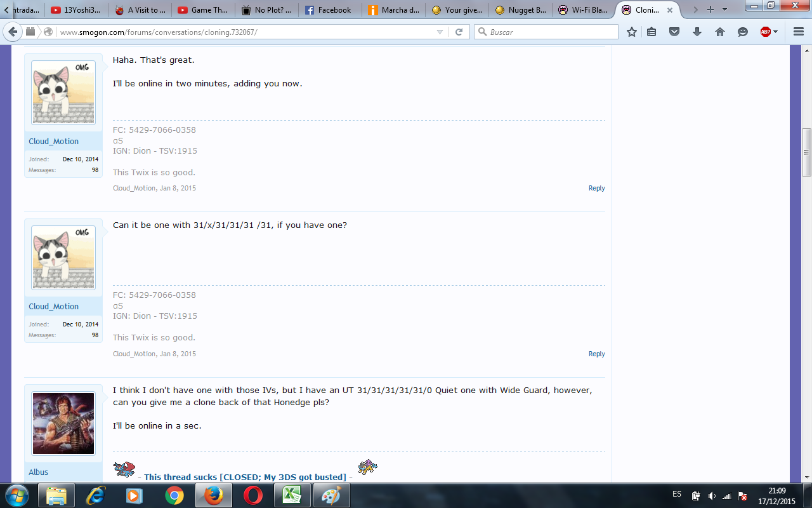Click the page vertical scrollbar thumb
812x508 pixels.
click(x=806, y=152)
